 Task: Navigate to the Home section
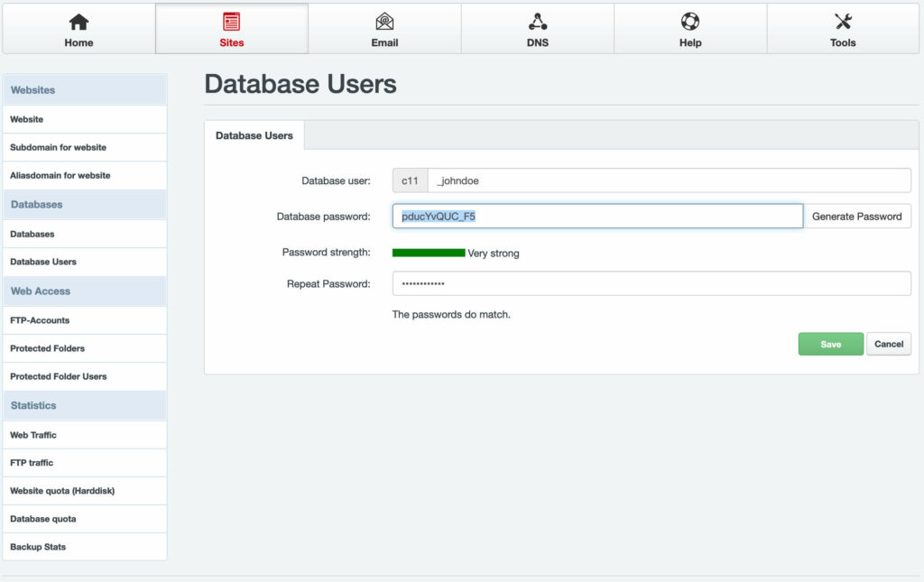pyautogui.click(x=78, y=28)
